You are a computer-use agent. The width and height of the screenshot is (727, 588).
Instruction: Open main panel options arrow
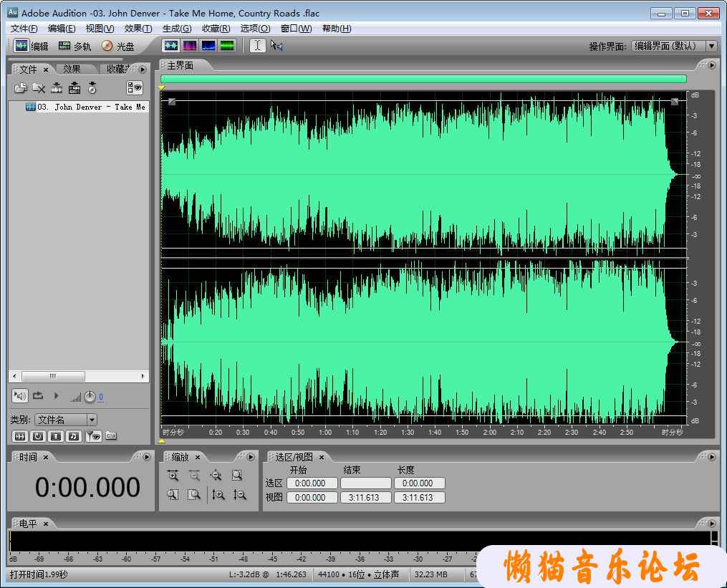pyautogui.click(x=712, y=65)
